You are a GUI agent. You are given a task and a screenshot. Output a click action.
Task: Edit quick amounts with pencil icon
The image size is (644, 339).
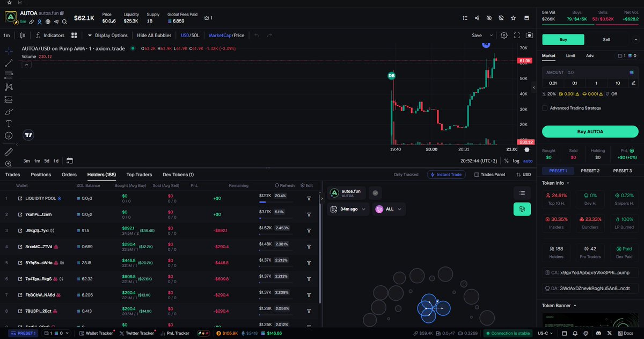coord(633,83)
